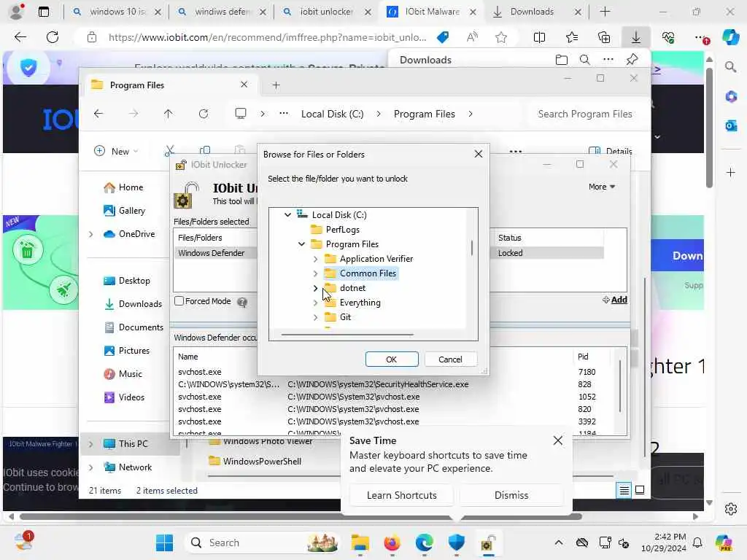Expand the dotnet folder node

315,288
